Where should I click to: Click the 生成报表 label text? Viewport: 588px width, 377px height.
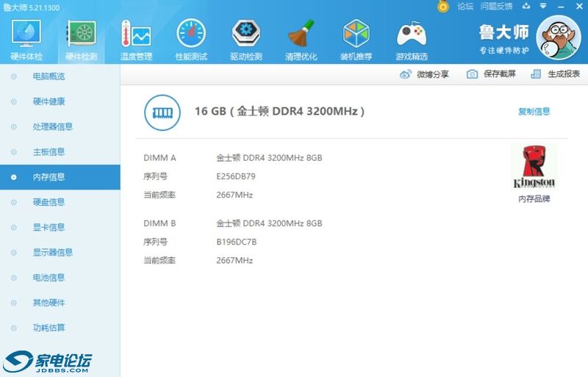(x=564, y=74)
